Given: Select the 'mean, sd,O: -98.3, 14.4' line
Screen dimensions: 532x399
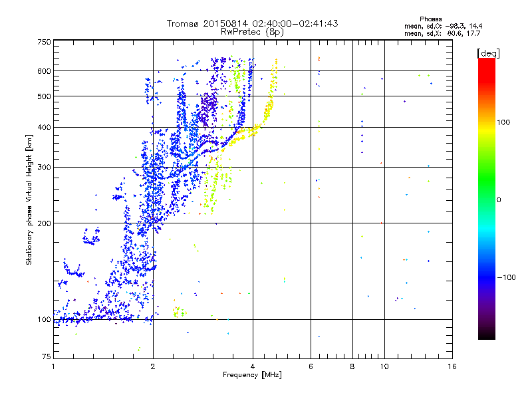Looking at the screenshot, I should point(443,26).
